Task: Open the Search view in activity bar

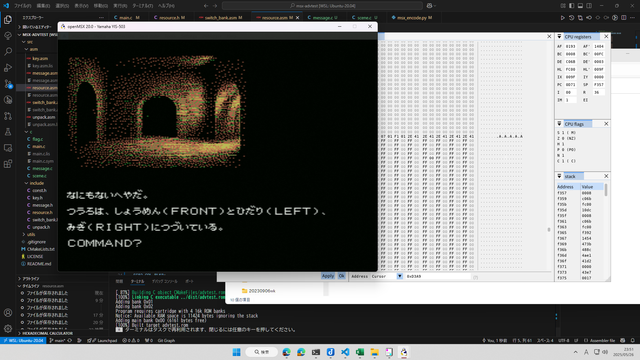Action: click(x=8, y=51)
